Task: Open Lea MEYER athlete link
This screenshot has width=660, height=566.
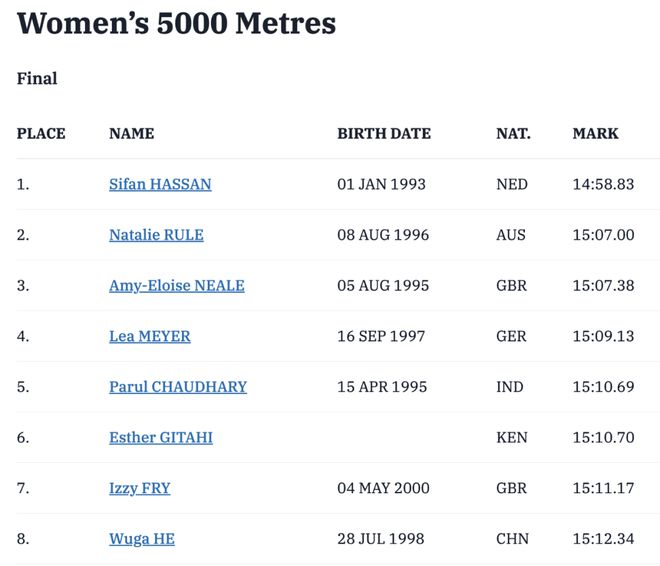Action: click(149, 336)
